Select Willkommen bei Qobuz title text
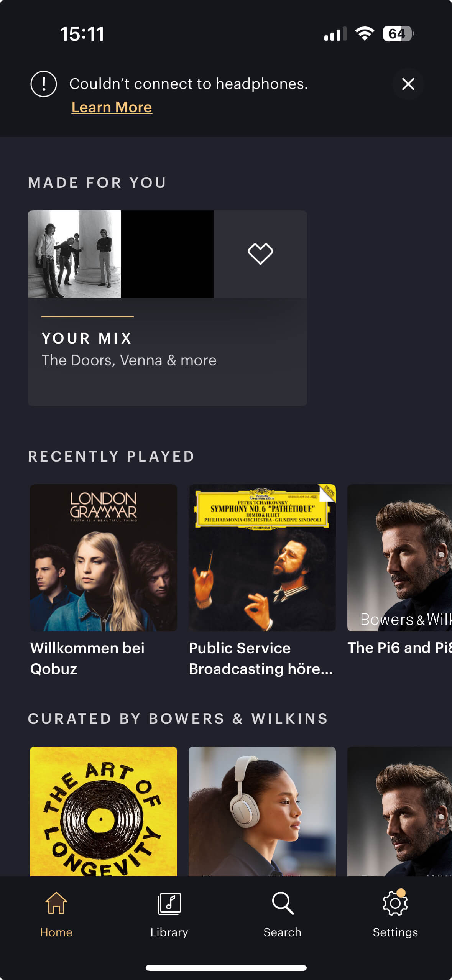452x980 pixels. 87,658
